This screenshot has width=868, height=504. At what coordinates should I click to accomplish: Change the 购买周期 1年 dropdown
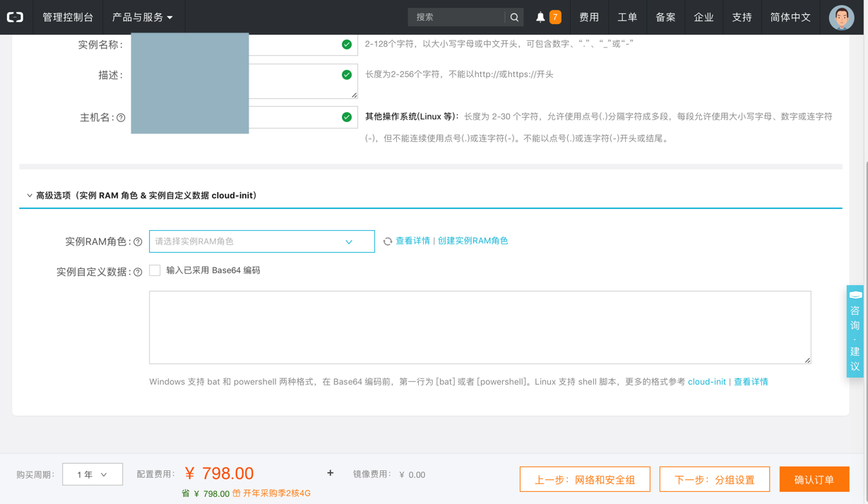[93, 474]
